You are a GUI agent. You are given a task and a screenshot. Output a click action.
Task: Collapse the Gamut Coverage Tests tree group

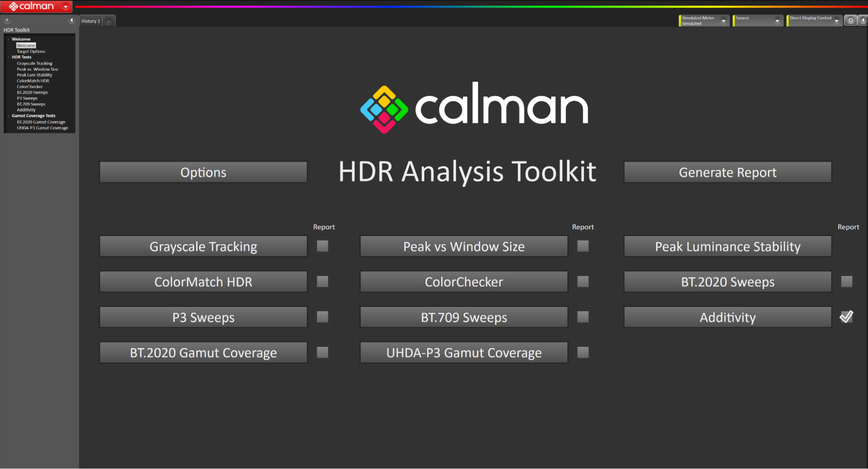(8, 116)
